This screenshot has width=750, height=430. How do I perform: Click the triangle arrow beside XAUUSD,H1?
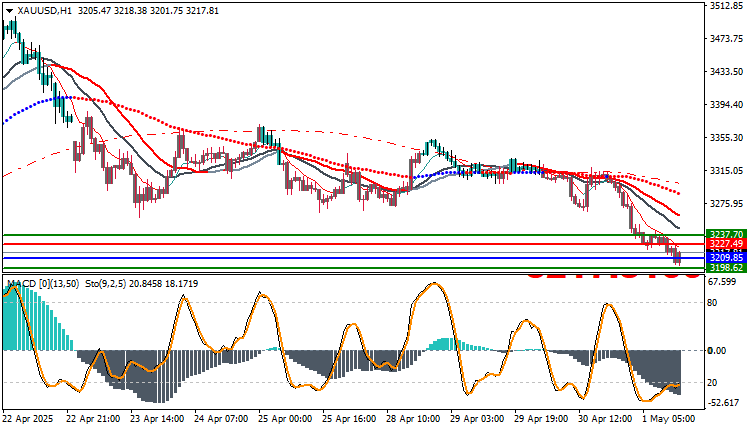point(9,11)
